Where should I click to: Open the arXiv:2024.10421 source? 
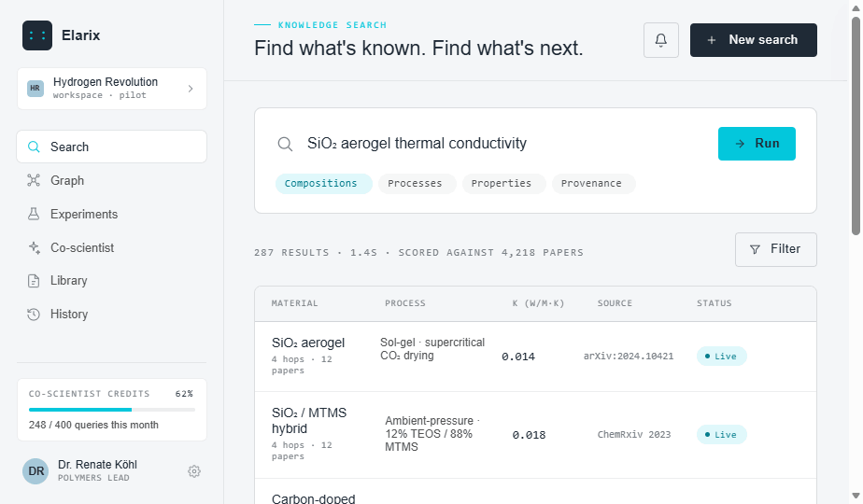(x=629, y=356)
